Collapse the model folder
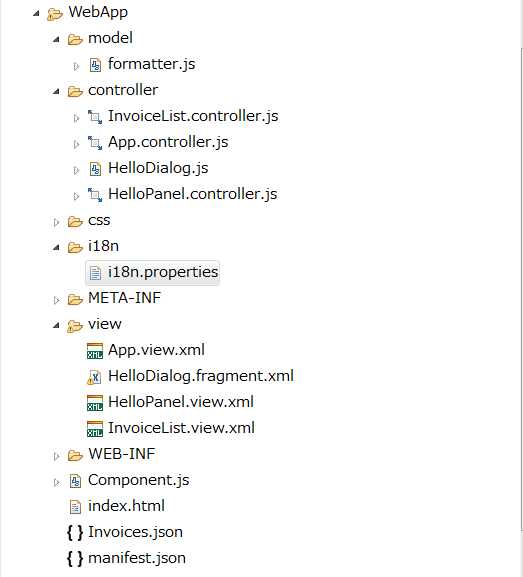Image resolution: width=523 pixels, height=577 pixels. coord(56,39)
